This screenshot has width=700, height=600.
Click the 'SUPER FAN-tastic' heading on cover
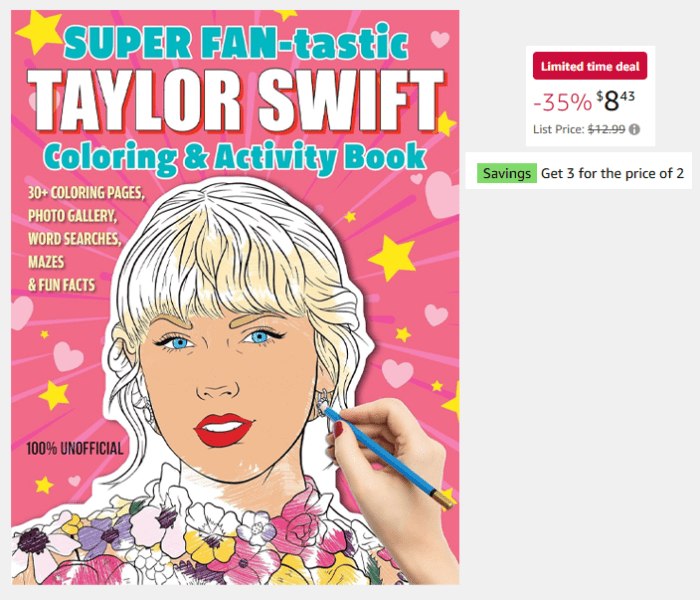(x=236, y=43)
